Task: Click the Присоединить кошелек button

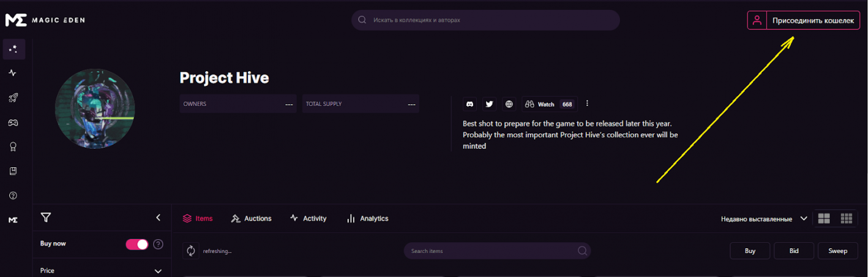Action: [x=813, y=20]
